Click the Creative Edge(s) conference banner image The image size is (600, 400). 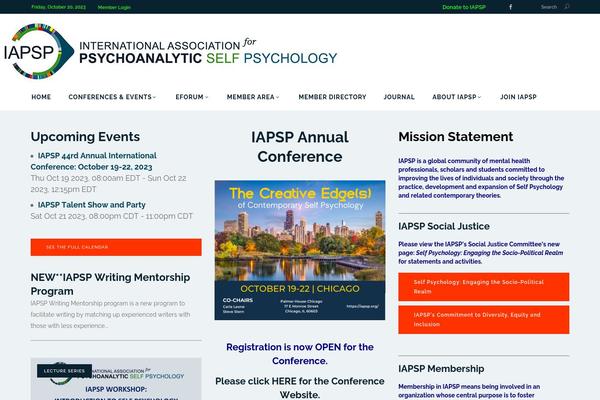tap(300, 250)
